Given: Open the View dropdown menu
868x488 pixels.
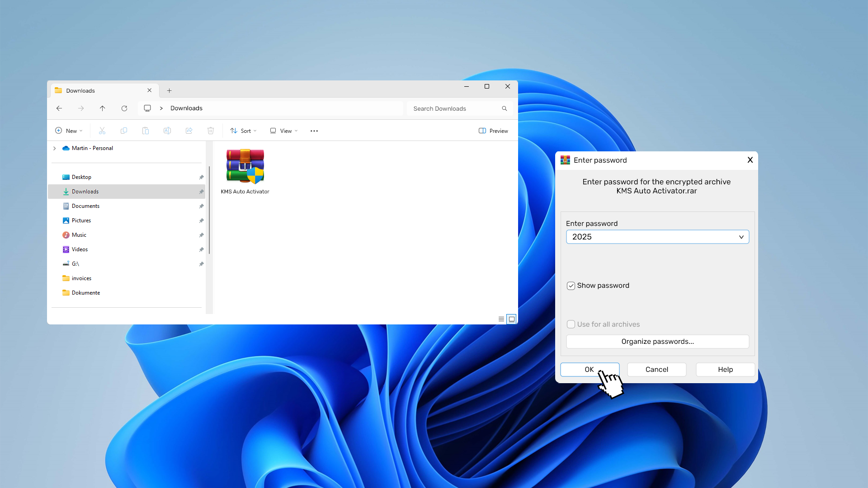Looking at the screenshot, I should [x=284, y=131].
